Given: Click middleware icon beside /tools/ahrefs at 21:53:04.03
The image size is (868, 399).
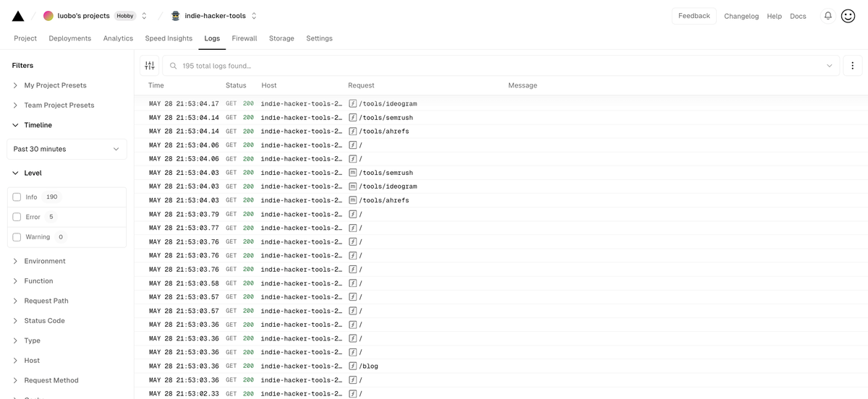Looking at the screenshot, I should pos(353,200).
